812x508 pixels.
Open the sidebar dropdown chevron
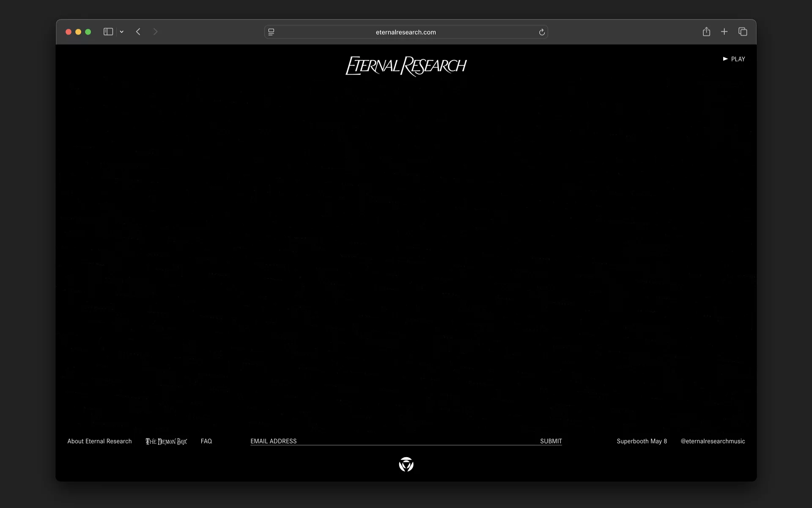[122, 32]
